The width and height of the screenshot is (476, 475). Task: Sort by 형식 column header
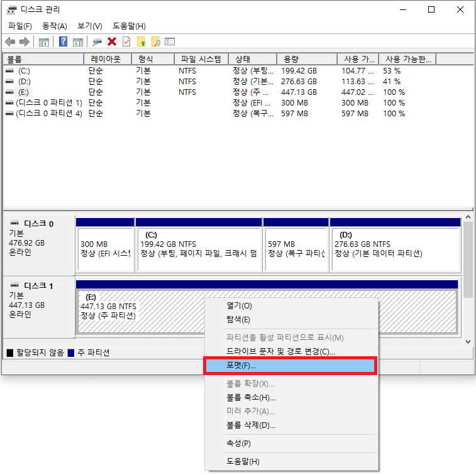click(153, 59)
